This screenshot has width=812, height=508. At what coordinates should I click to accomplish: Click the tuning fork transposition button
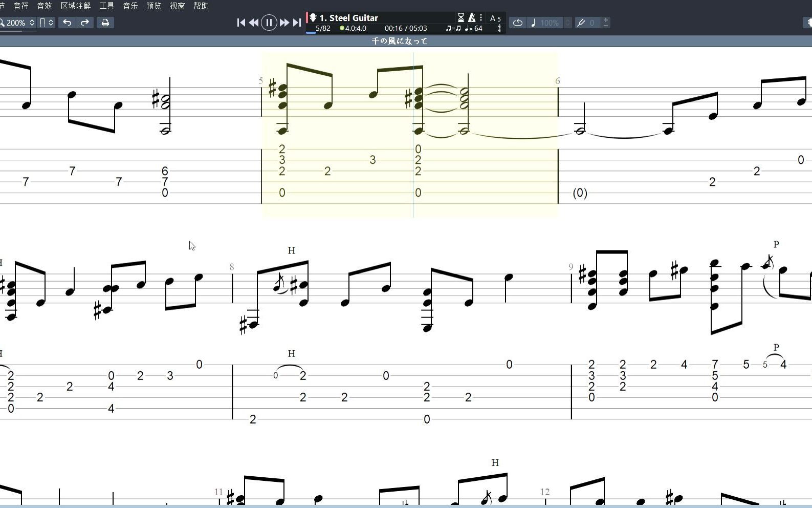pyautogui.click(x=581, y=23)
